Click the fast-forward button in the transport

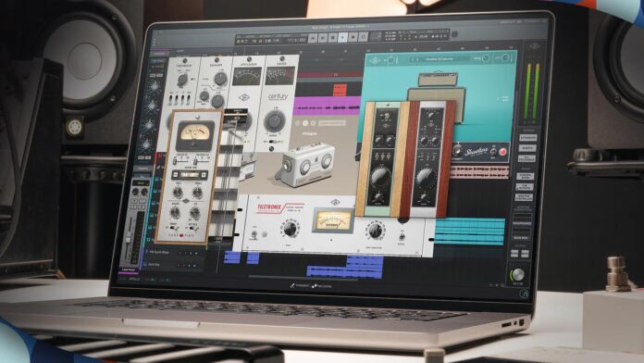pos(323,38)
